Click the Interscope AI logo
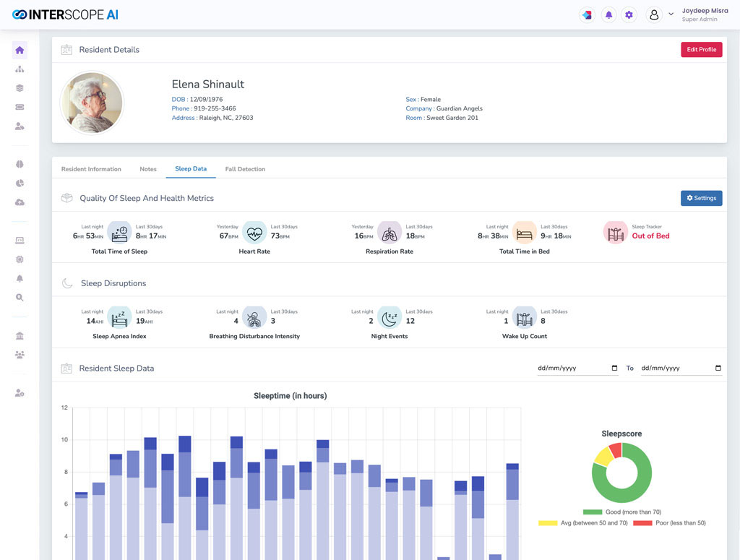740x560 pixels. (65, 14)
